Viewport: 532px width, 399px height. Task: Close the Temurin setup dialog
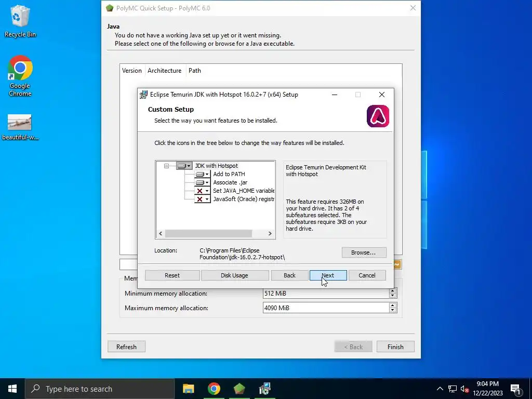382,95
